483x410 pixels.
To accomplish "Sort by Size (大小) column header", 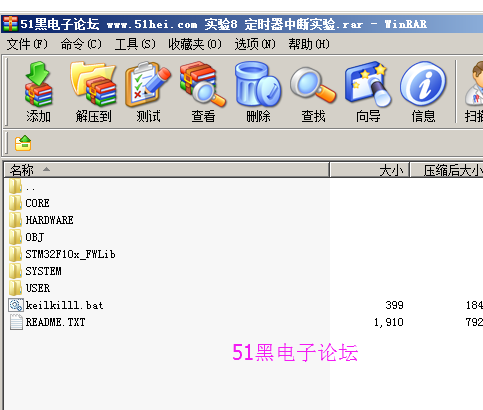I will tap(370, 170).
